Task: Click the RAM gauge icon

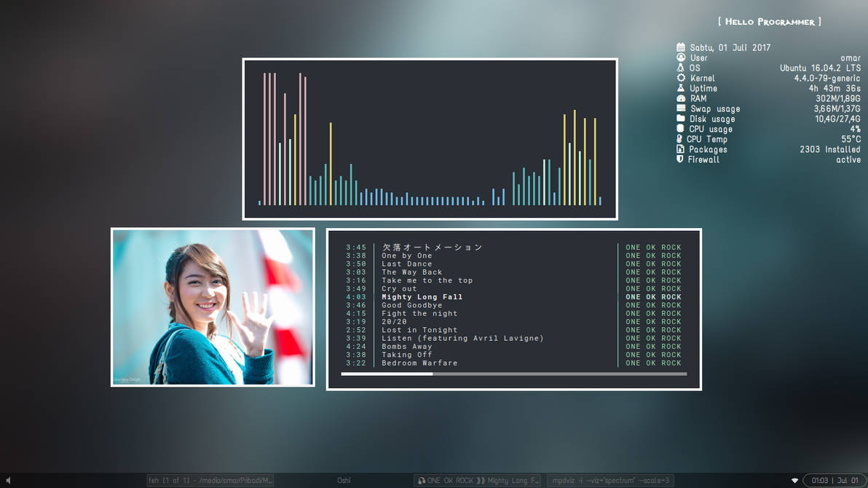Action: [x=681, y=98]
